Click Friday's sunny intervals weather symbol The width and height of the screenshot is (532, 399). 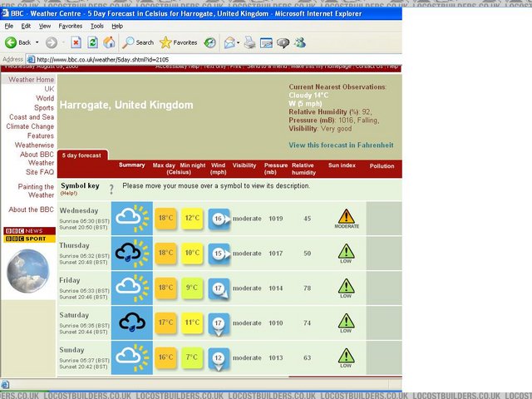(132, 288)
